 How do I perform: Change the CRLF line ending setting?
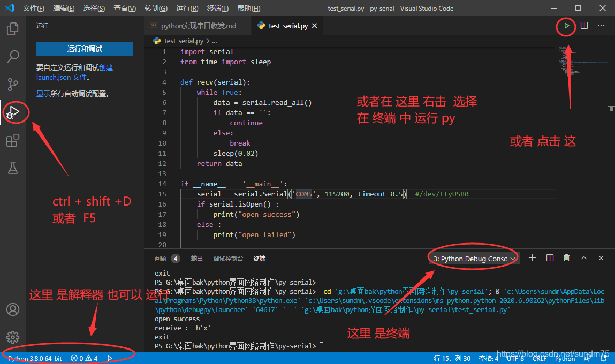540,358
